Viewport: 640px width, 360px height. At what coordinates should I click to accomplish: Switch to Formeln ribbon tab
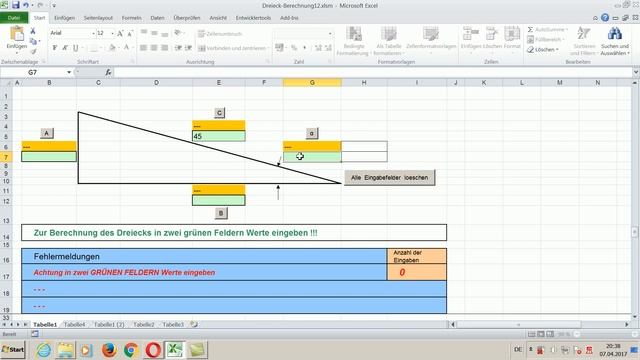(x=131, y=18)
